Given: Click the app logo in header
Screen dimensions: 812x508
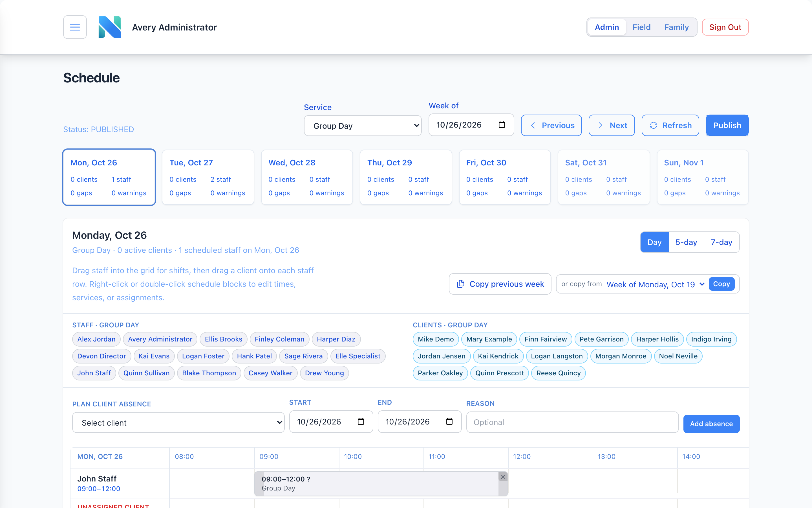Looking at the screenshot, I should click(110, 27).
